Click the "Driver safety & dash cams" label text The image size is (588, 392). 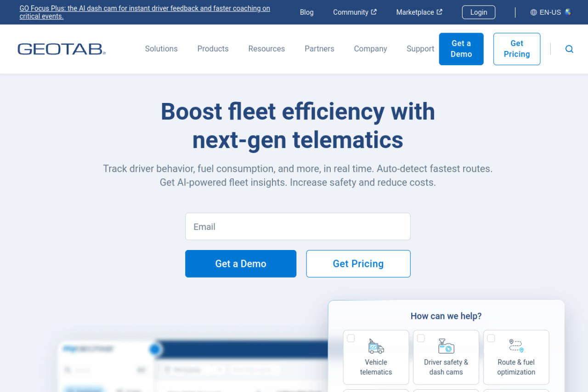point(446,367)
